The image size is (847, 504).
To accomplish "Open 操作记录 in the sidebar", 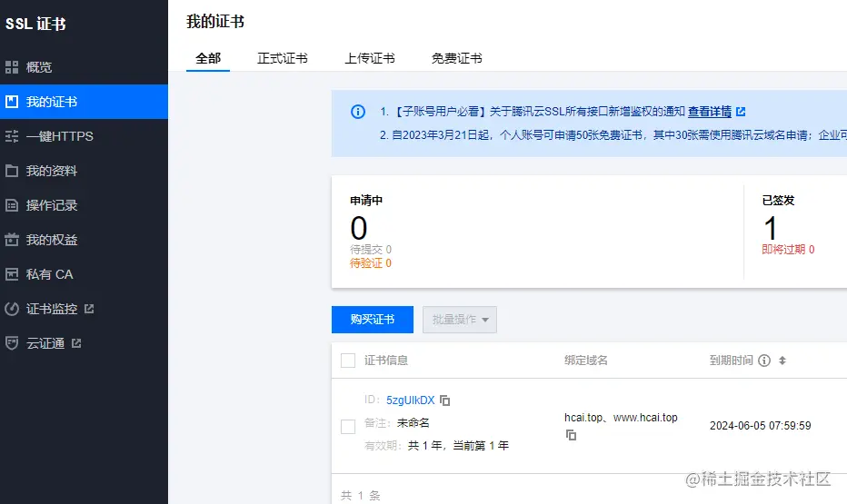I will point(84,205).
